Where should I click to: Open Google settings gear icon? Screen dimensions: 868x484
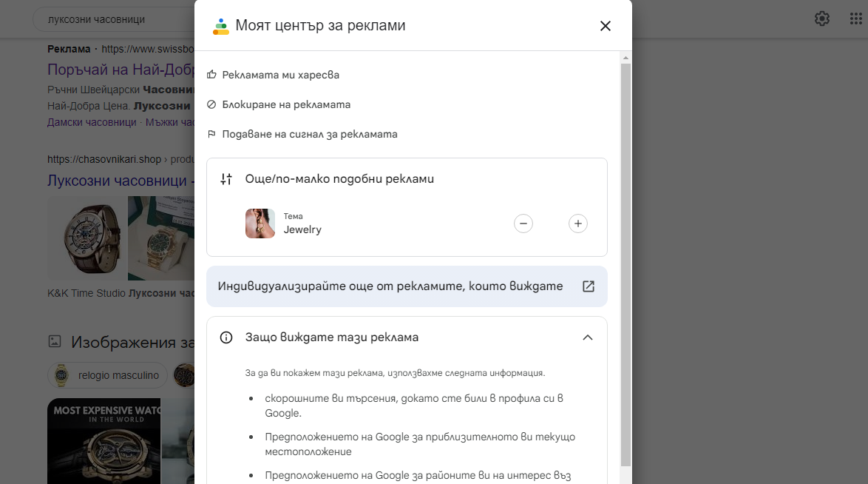pyautogui.click(x=821, y=19)
